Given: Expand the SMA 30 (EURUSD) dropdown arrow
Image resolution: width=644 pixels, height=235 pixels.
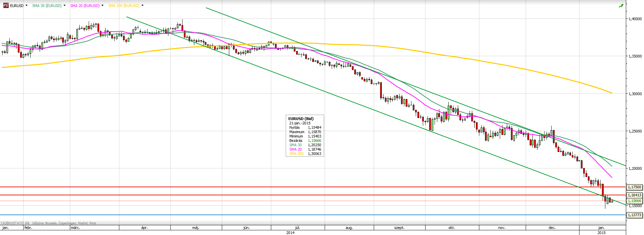Looking at the screenshot, I should click(x=65, y=6).
